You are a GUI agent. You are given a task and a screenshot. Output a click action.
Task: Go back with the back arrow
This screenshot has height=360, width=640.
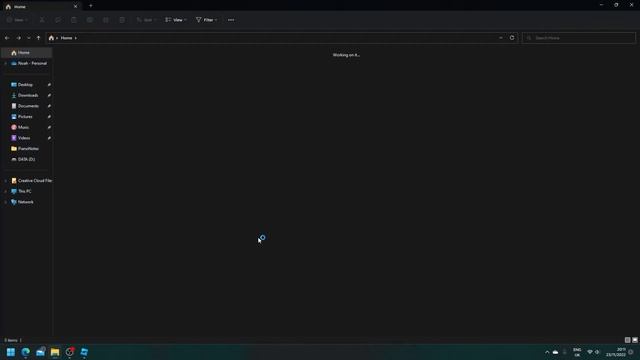[7, 38]
